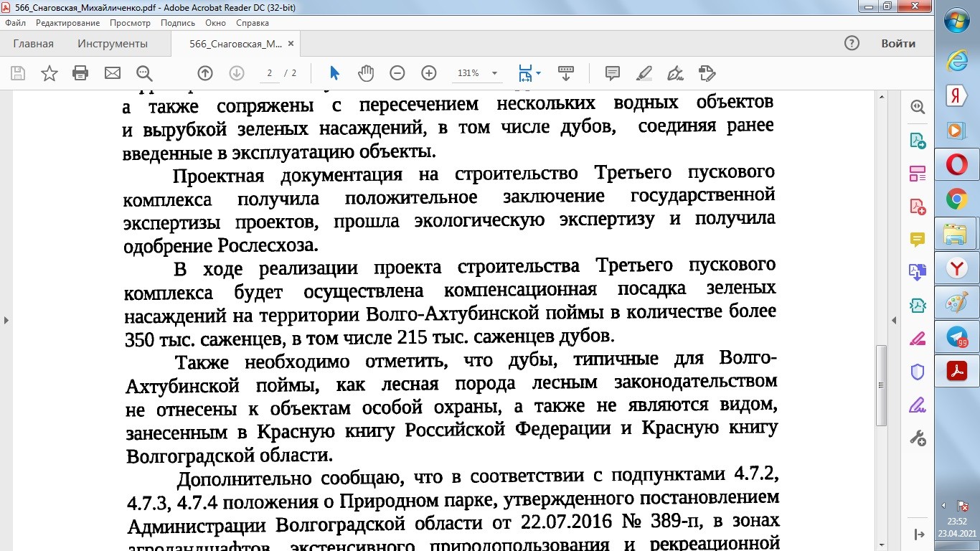Add a sticky note comment

pyautogui.click(x=612, y=73)
